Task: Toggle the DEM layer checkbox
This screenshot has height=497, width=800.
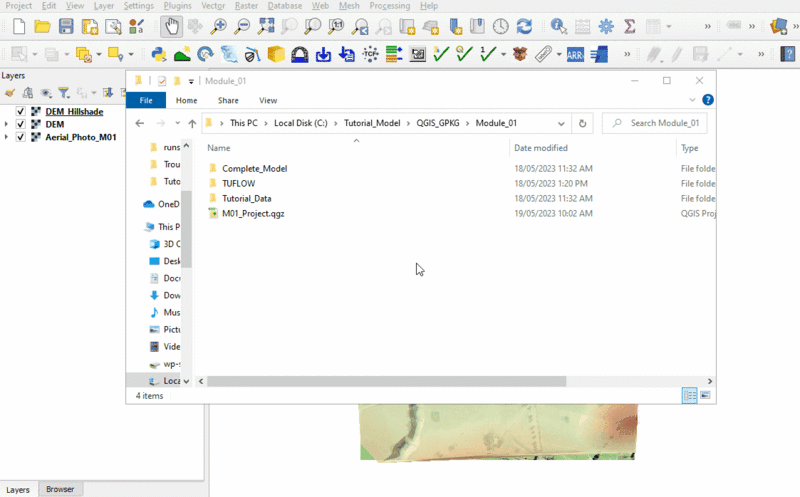Action: click(x=21, y=124)
